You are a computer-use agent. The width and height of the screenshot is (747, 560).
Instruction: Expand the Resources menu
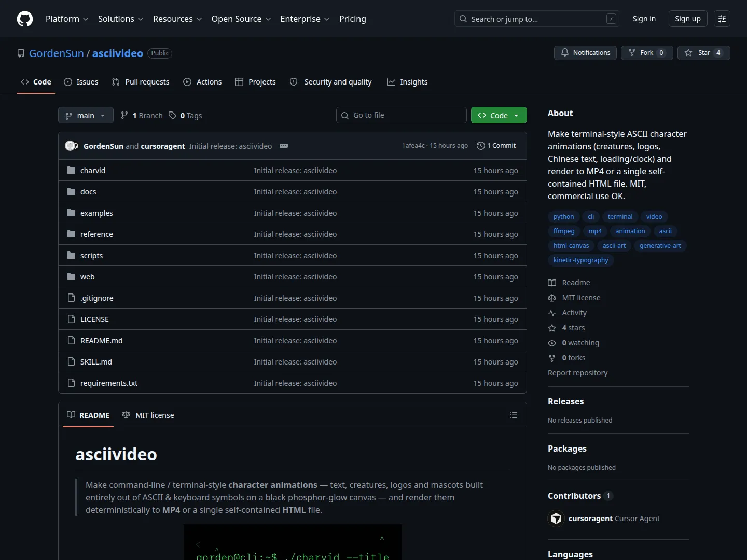(x=177, y=19)
